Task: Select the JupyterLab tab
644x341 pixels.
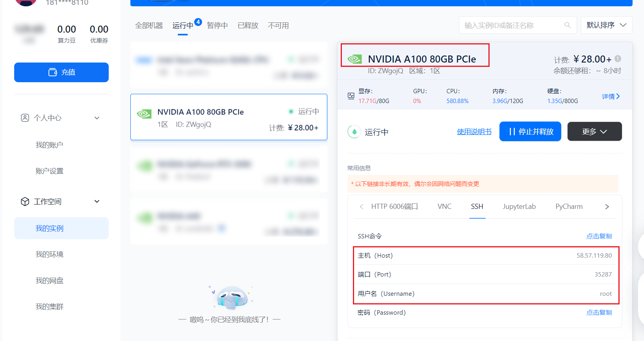Action: click(x=519, y=206)
